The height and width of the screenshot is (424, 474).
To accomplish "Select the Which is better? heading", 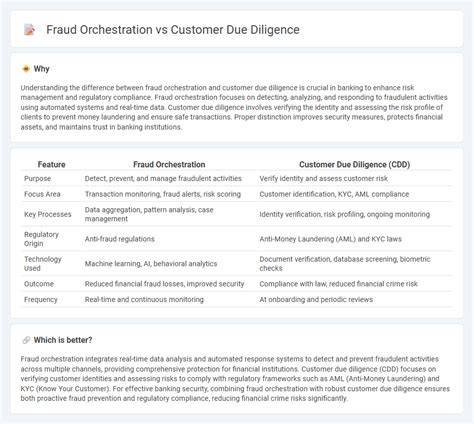I will (63, 340).
